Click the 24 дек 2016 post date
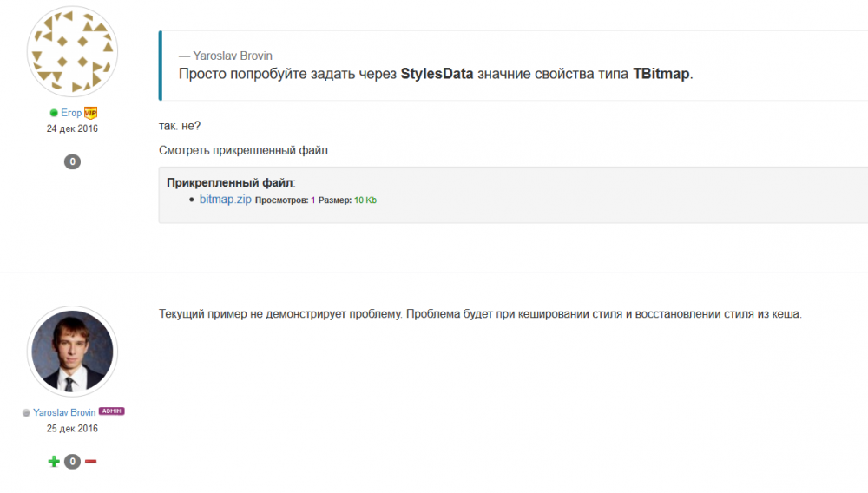 72,128
